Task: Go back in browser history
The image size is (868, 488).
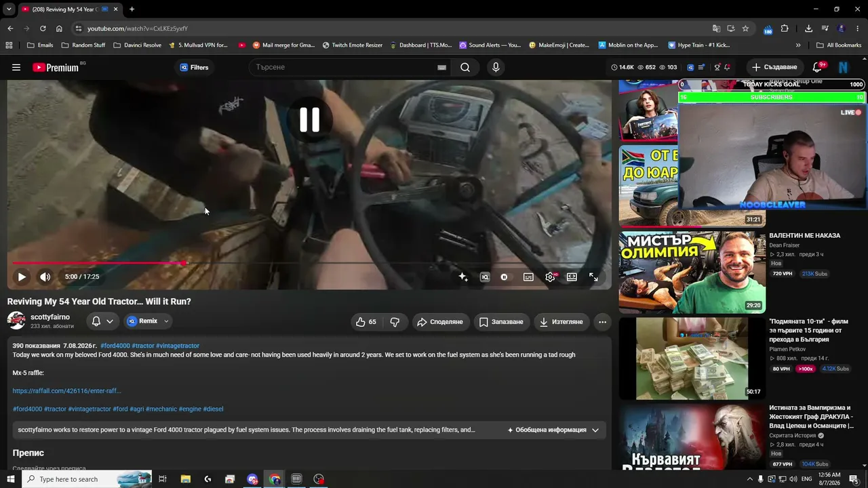Action: pos(10,28)
